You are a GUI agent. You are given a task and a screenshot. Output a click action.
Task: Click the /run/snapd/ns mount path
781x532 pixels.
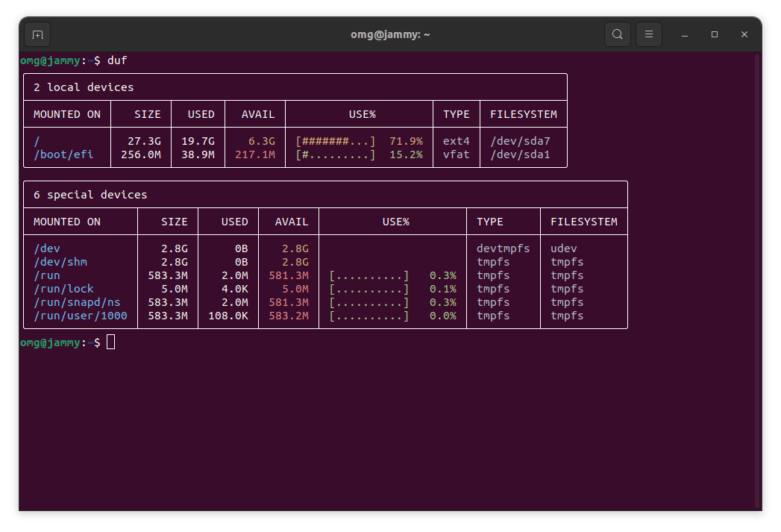tap(77, 302)
